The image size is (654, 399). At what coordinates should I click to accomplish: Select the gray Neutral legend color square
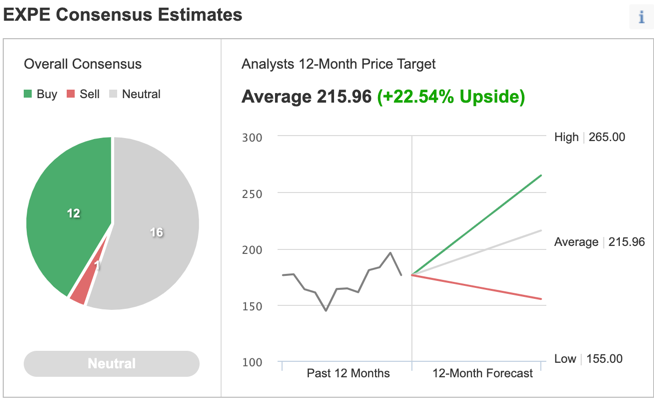click(x=113, y=94)
